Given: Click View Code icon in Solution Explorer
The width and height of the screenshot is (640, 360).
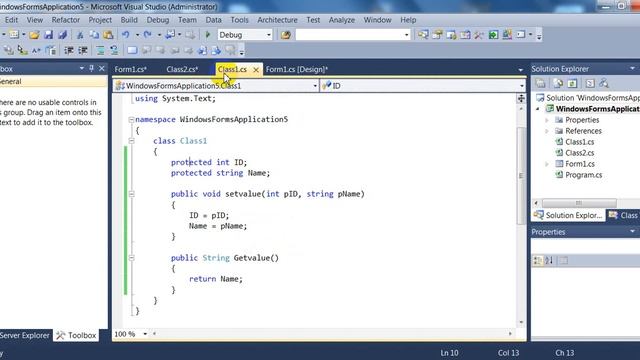Looking at the screenshot, I should tap(590, 84).
